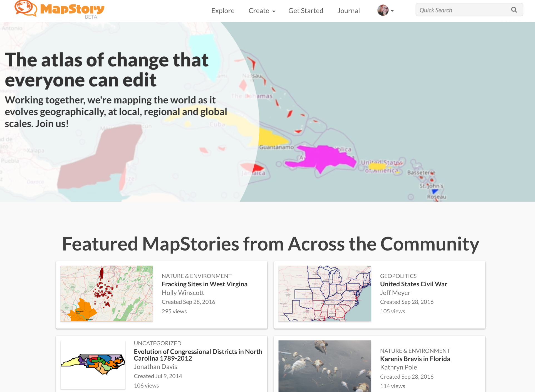
Task: Open the Journal page
Action: pos(348,11)
